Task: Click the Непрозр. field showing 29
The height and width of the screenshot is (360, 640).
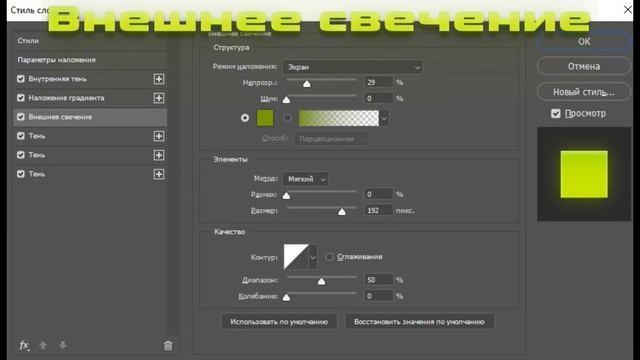Action: pyautogui.click(x=378, y=82)
